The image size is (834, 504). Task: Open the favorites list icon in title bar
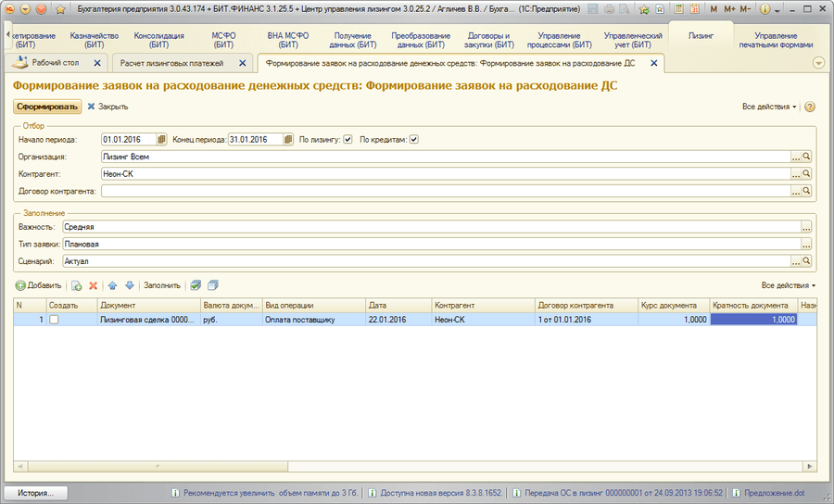click(660, 9)
